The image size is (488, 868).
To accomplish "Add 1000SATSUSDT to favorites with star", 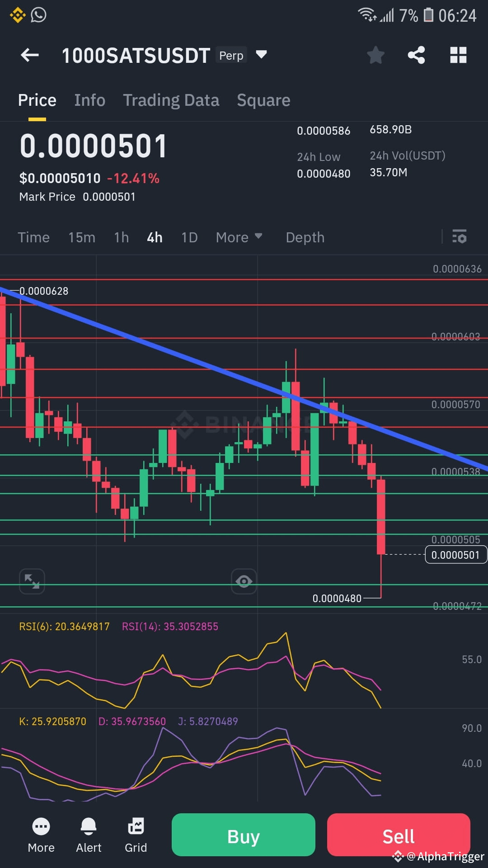I will pos(375,55).
